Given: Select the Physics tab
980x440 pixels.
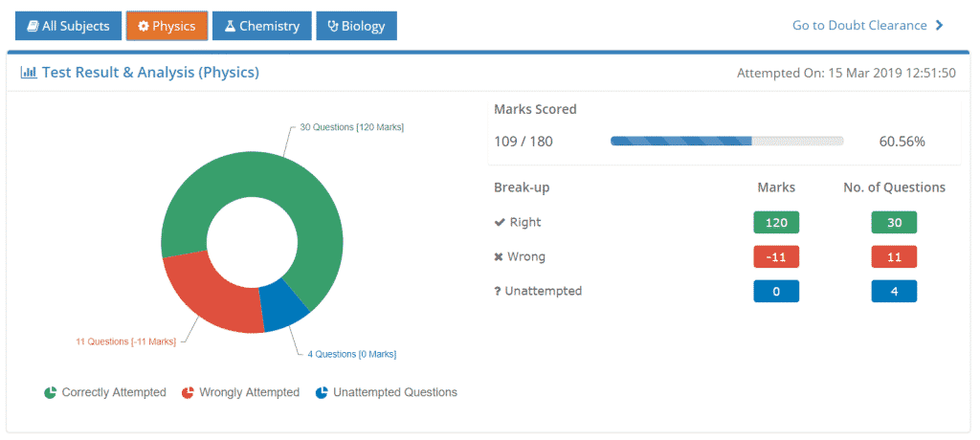Looking at the screenshot, I should point(167,26).
